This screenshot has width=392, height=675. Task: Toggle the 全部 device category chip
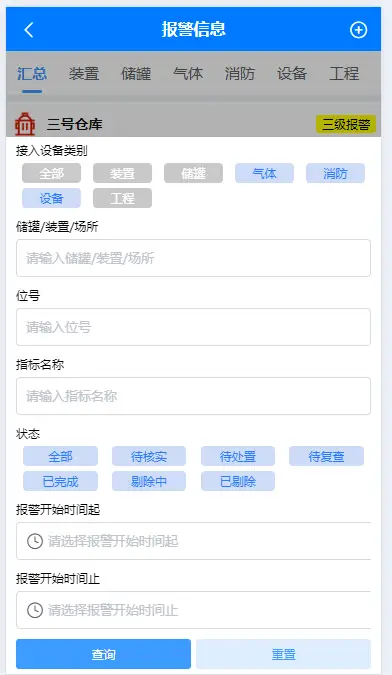[52, 173]
